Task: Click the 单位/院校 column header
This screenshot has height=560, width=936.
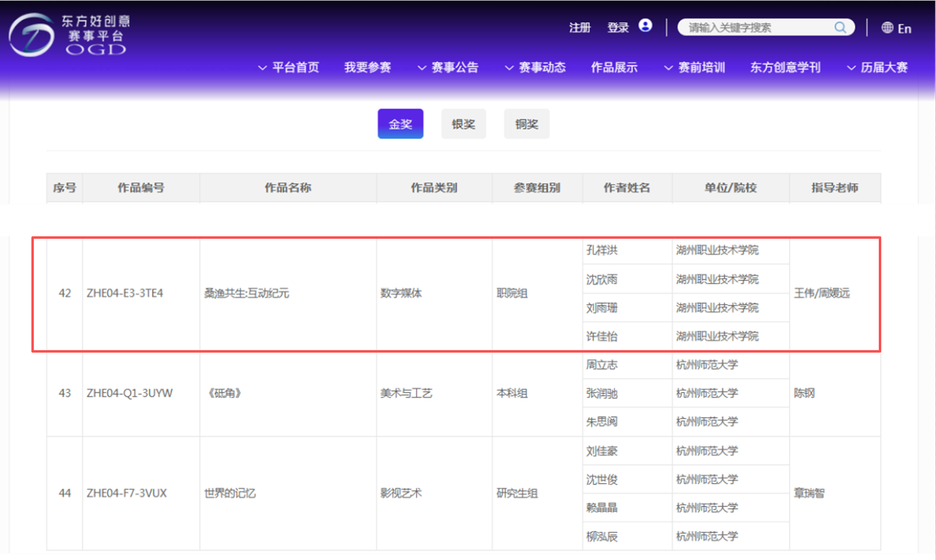Action: pos(730,188)
